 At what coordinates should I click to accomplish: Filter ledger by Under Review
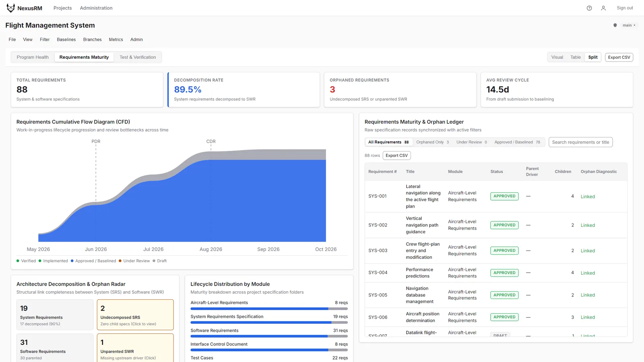point(472,142)
